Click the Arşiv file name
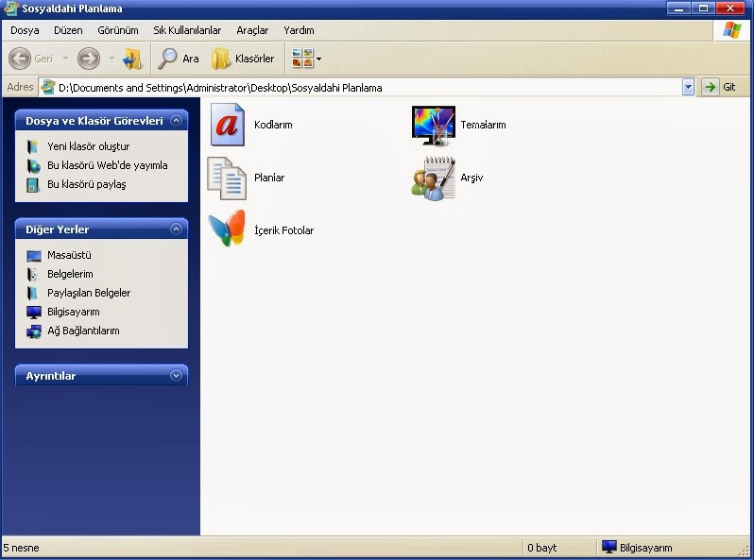 click(x=471, y=178)
